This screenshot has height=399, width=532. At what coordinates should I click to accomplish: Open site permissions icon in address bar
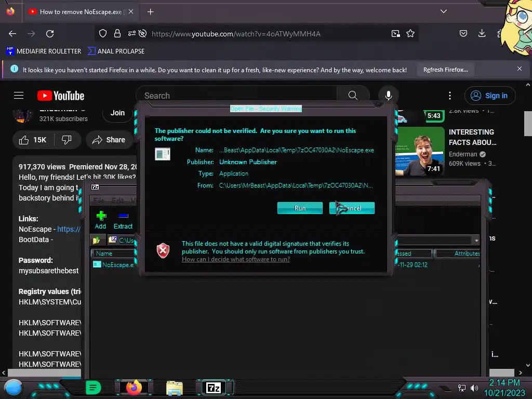tap(131, 33)
